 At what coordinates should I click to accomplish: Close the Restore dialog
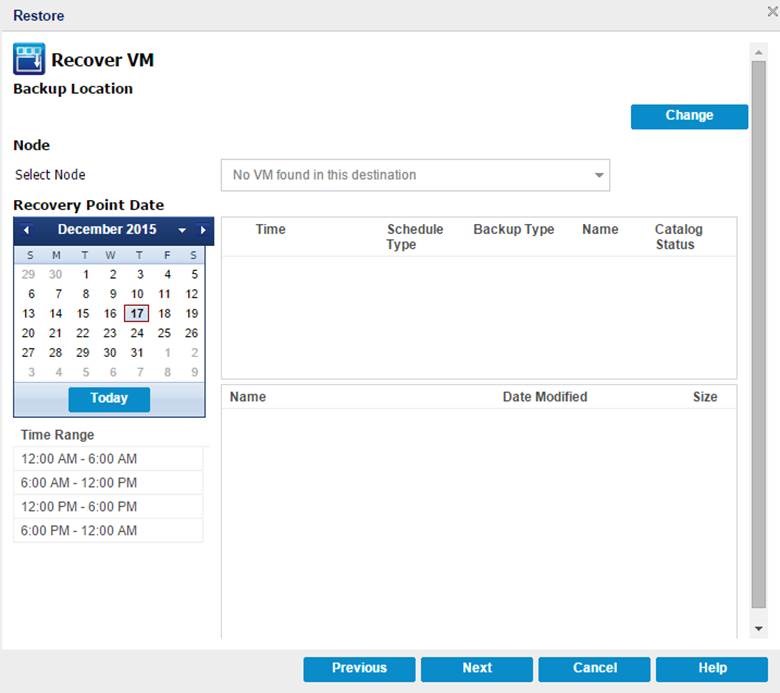click(773, 11)
